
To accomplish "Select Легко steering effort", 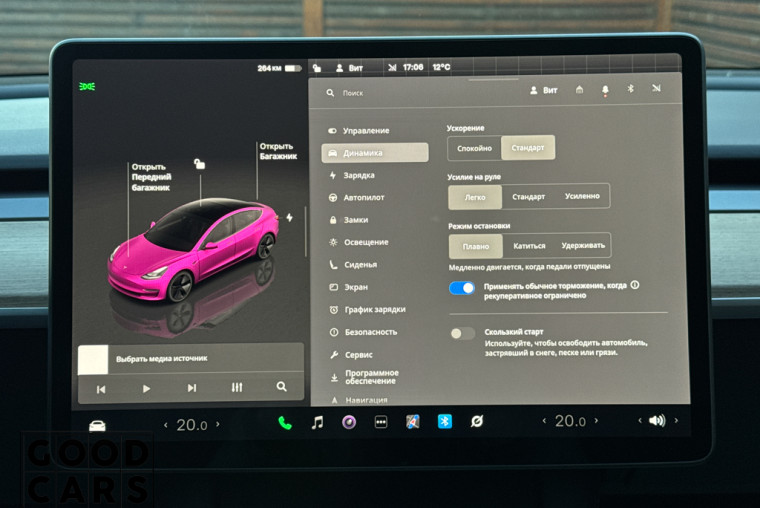I will coord(475,198).
